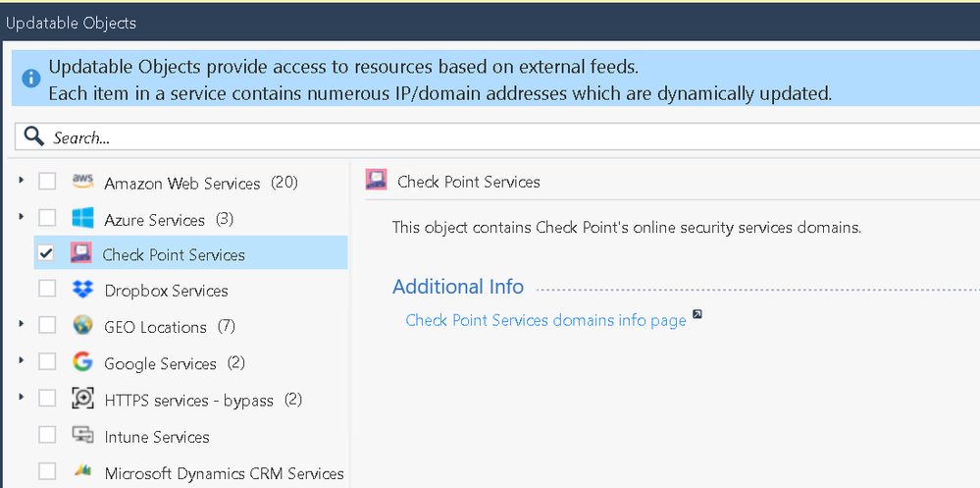This screenshot has width=980, height=488.
Task: Expand the HTTPS services - bypass node
Action: coord(22,397)
